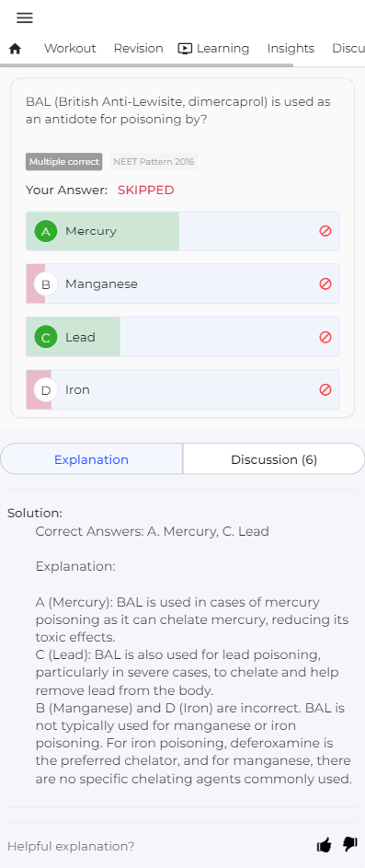The image size is (365, 868).
Task: Select the Explanation tab
Action: 91,459
